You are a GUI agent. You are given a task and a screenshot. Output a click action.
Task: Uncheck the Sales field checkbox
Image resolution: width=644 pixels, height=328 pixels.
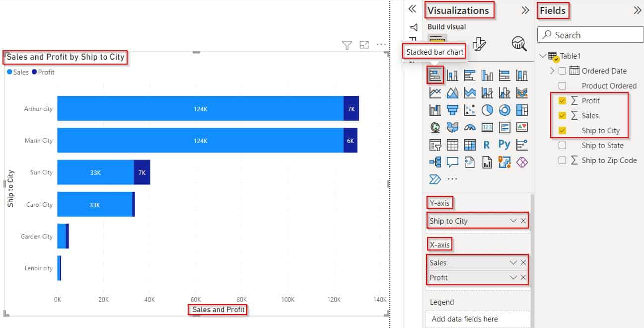coord(562,116)
